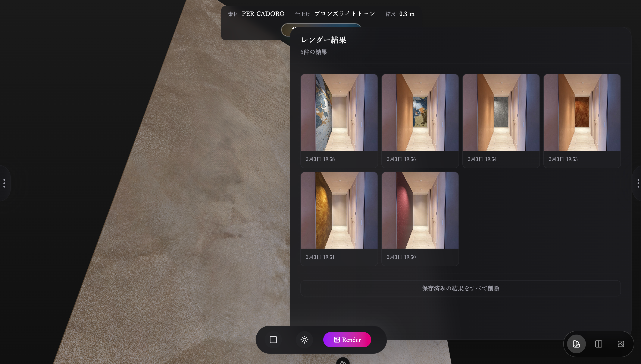Select the material swatch view icon
Image resolution: width=641 pixels, height=364 pixels.
(x=576, y=344)
